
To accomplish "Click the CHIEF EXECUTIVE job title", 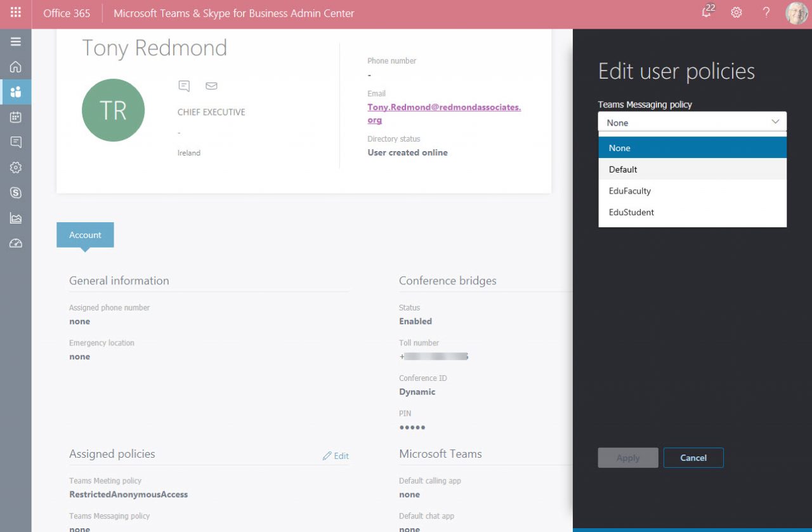I will tap(211, 112).
